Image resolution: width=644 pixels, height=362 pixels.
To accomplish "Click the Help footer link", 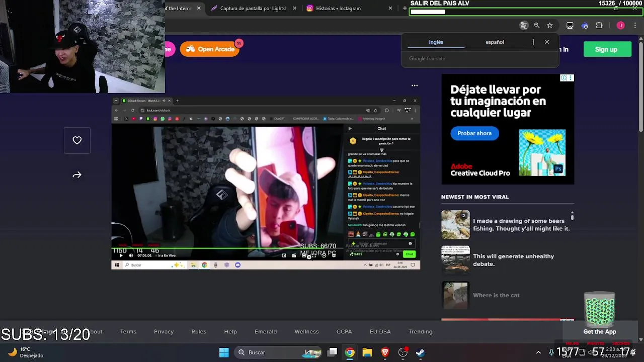I will pyautogui.click(x=230, y=332).
